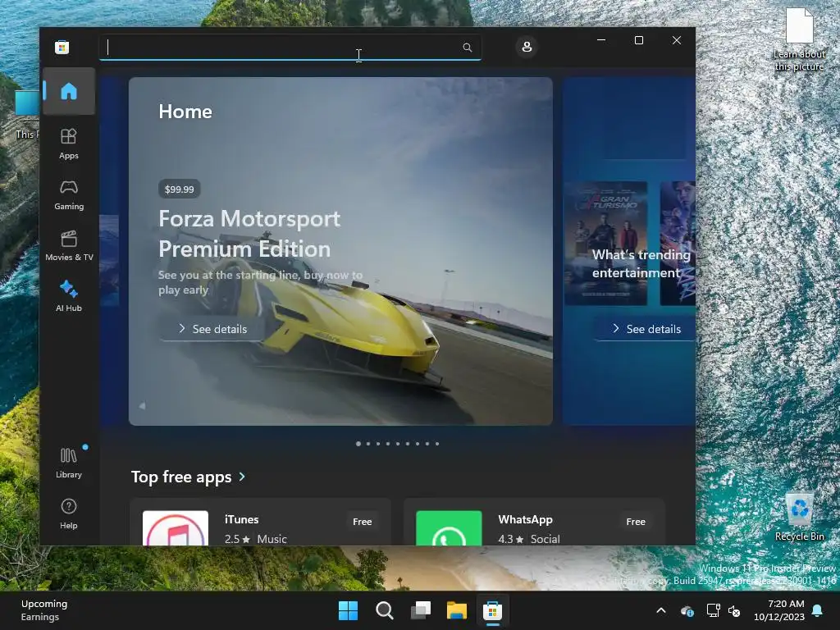Go to Home in Store sidebar
840x630 pixels.
(69, 91)
